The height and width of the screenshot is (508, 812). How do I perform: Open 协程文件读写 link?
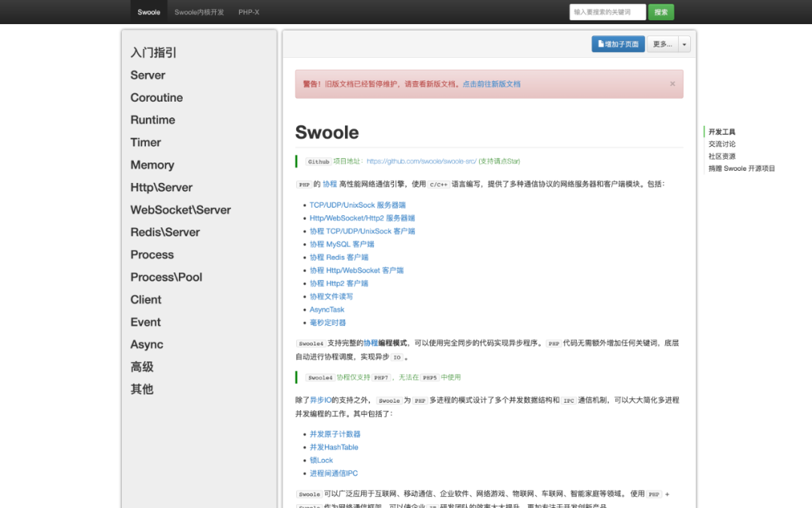click(x=332, y=297)
